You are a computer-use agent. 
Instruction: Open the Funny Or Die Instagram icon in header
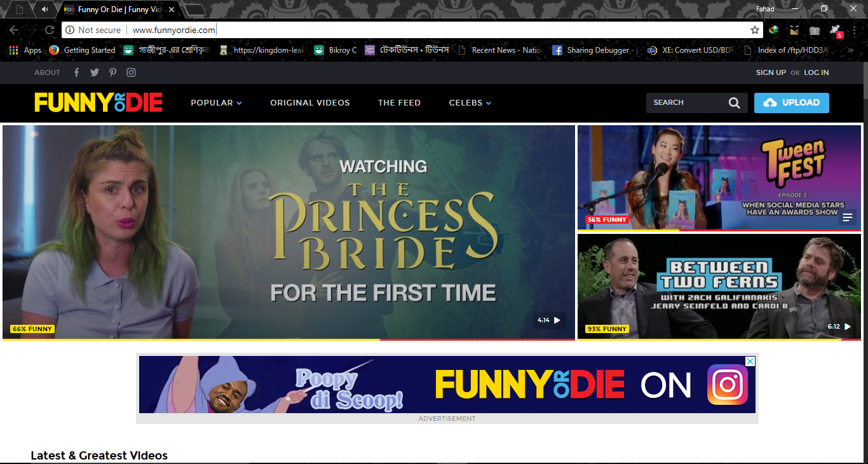(131, 72)
